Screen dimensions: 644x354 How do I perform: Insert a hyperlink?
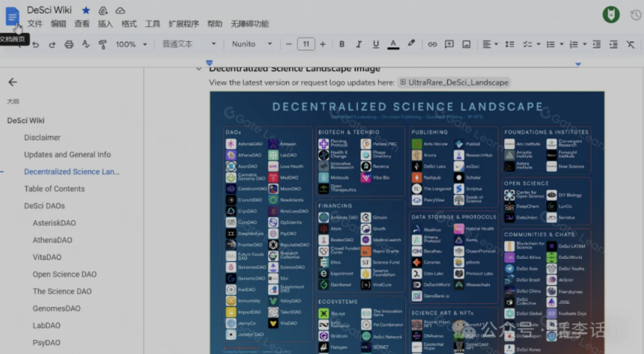[x=432, y=44]
